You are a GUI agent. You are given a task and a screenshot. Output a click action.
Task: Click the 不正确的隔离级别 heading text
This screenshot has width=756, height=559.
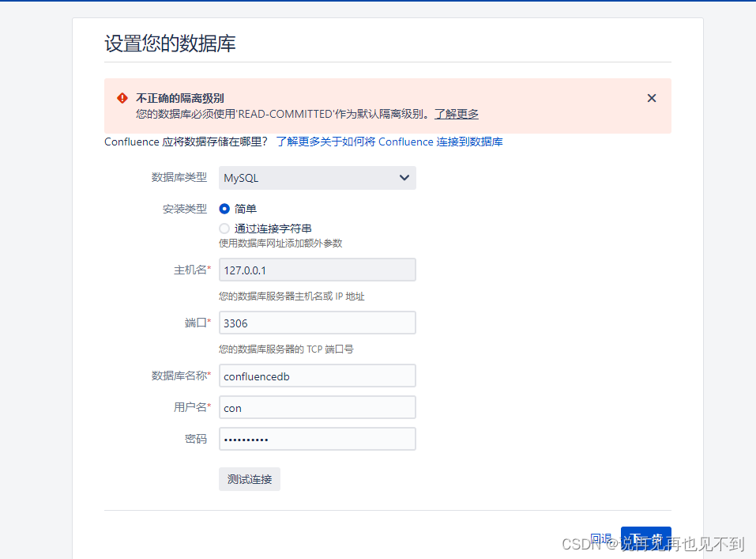pos(180,99)
